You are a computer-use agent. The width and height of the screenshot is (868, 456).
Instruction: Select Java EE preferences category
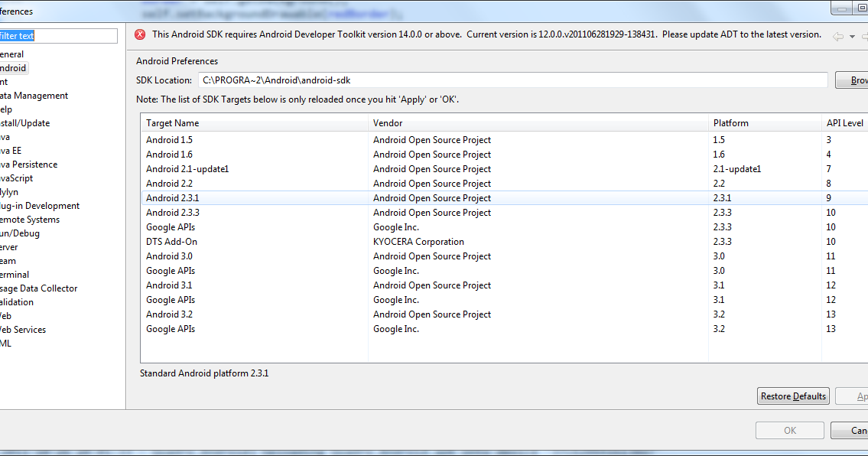11,151
